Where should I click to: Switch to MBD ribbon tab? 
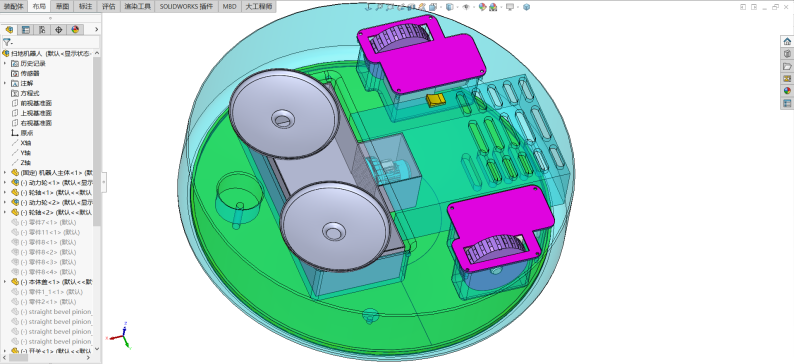(229, 7)
